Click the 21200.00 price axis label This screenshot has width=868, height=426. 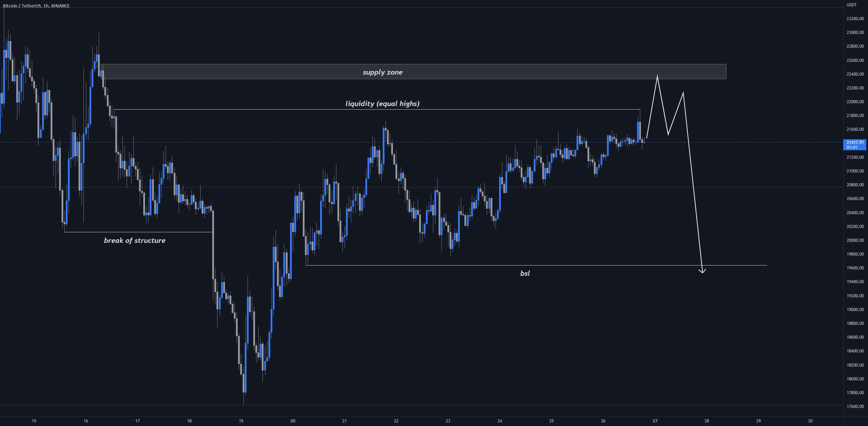(855, 157)
